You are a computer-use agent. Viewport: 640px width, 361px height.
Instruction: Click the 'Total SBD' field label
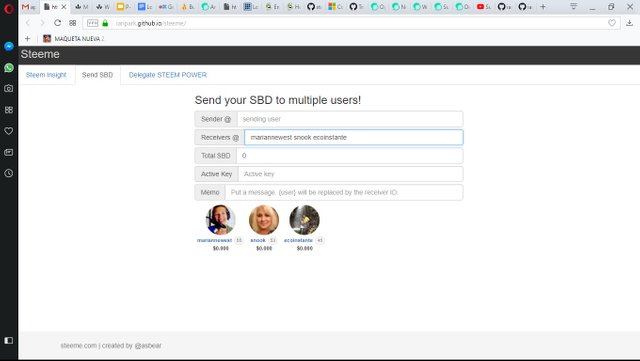(x=216, y=156)
